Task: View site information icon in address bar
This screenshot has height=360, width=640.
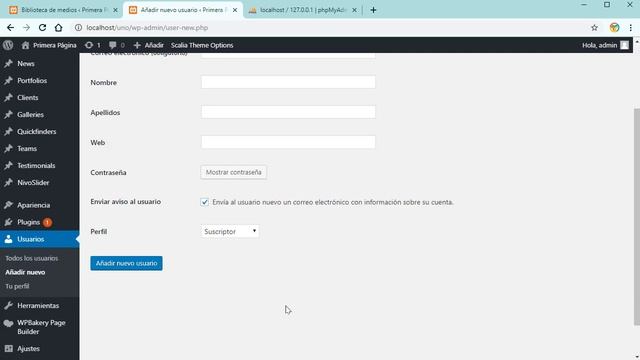Action: [x=78, y=28]
